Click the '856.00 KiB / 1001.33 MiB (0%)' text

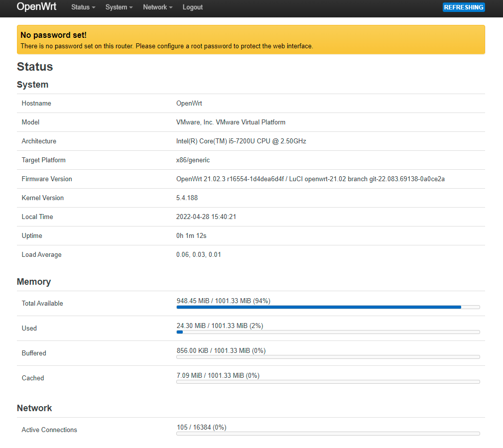pyautogui.click(x=221, y=350)
